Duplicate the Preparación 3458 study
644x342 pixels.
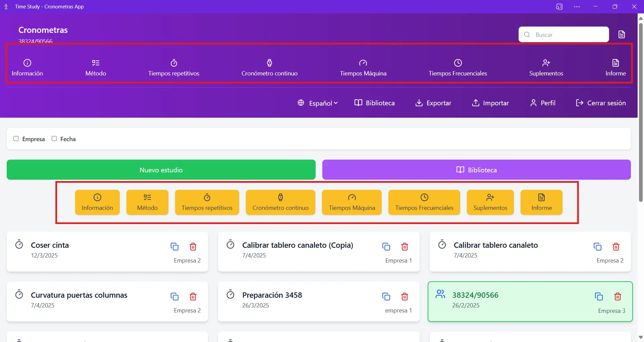[x=386, y=297]
